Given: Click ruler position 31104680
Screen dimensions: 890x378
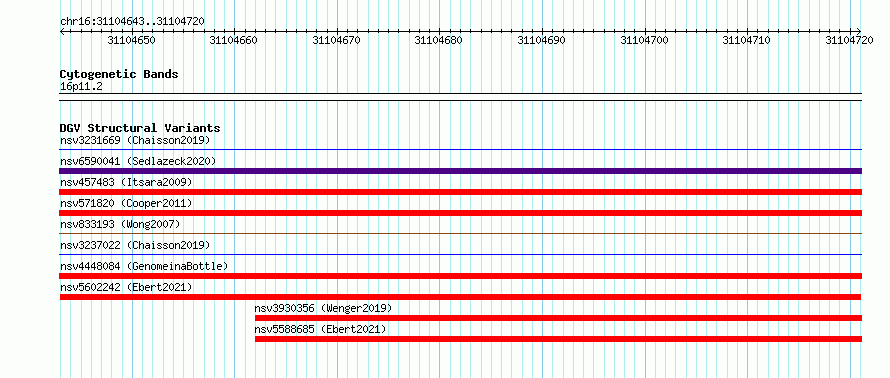Looking at the screenshot, I should (x=439, y=40).
